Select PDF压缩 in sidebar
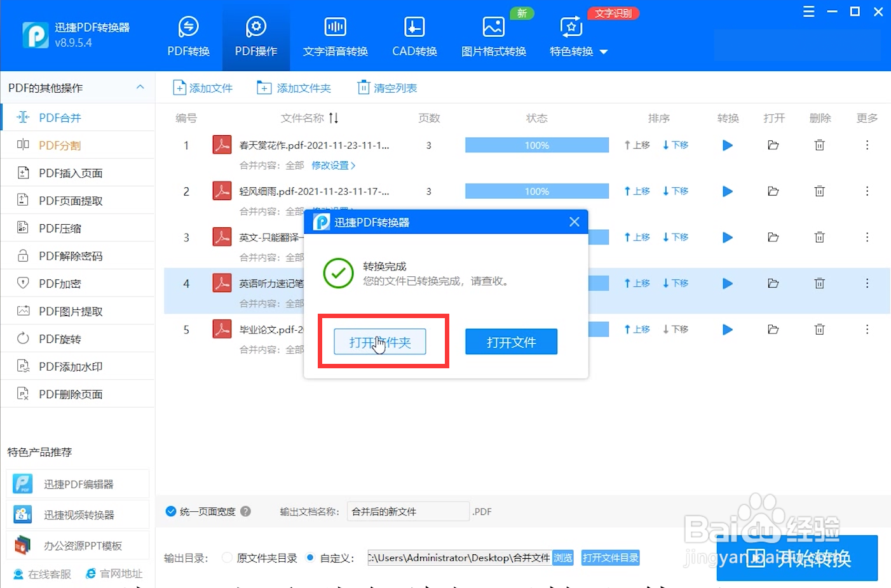 [x=78, y=228]
